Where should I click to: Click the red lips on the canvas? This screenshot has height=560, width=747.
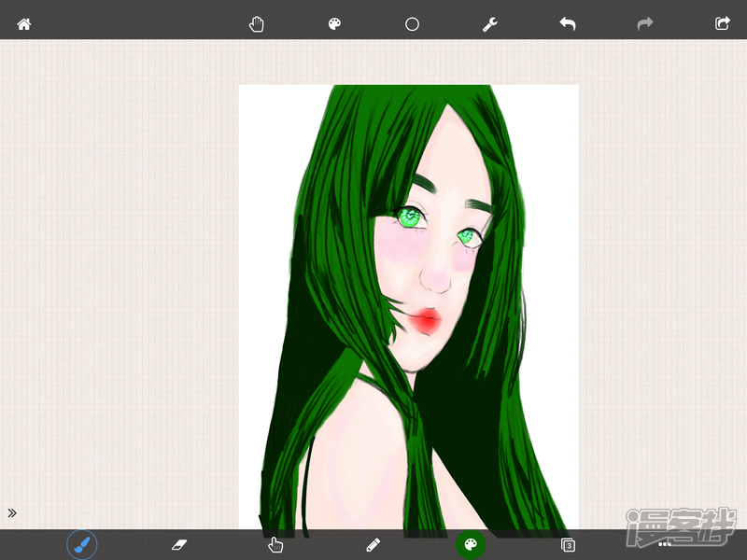(428, 320)
